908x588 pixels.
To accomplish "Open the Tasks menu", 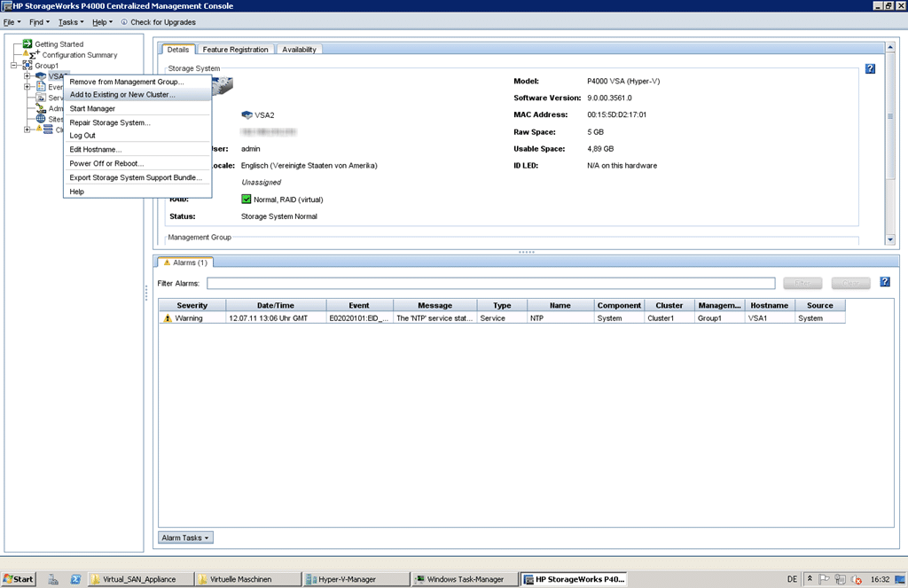I will [71, 22].
